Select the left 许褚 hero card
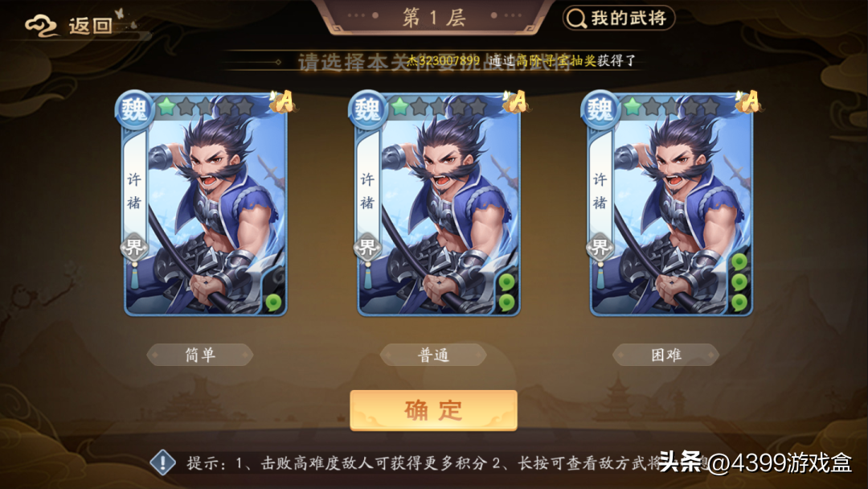Screen dimensions: 868x489 point(205,203)
